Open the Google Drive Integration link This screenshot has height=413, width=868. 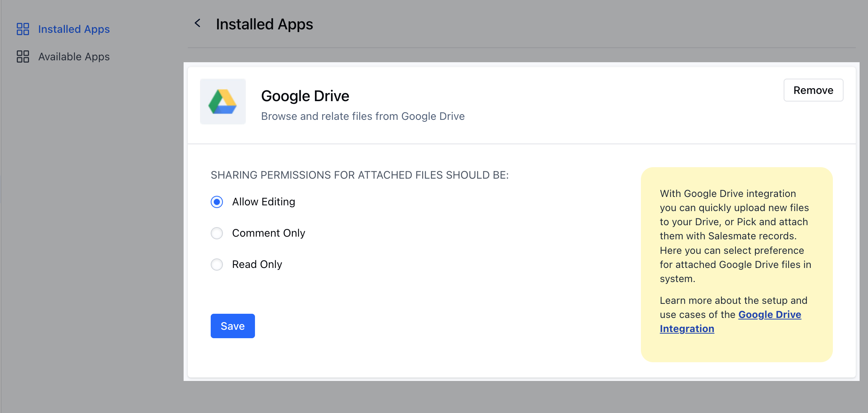tap(730, 321)
